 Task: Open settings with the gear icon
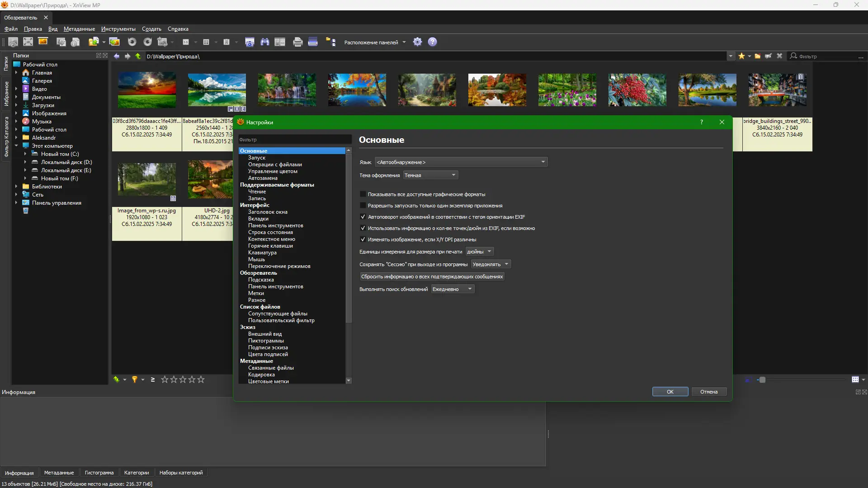tap(417, 42)
